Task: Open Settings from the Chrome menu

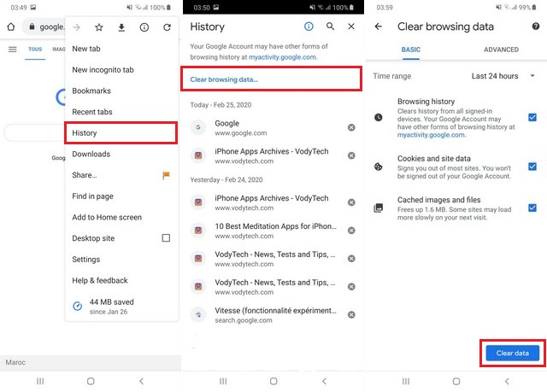Action: (x=121, y=260)
